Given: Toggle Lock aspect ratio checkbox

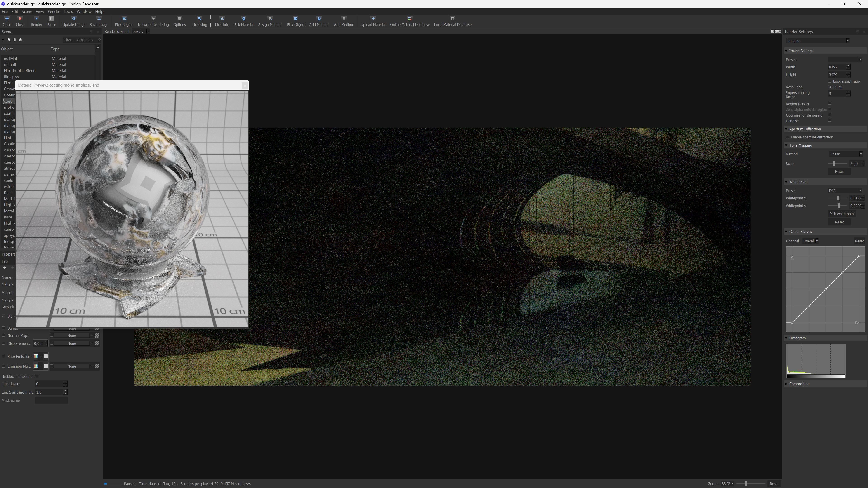Looking at the screenshot, I should coord(830,81).
